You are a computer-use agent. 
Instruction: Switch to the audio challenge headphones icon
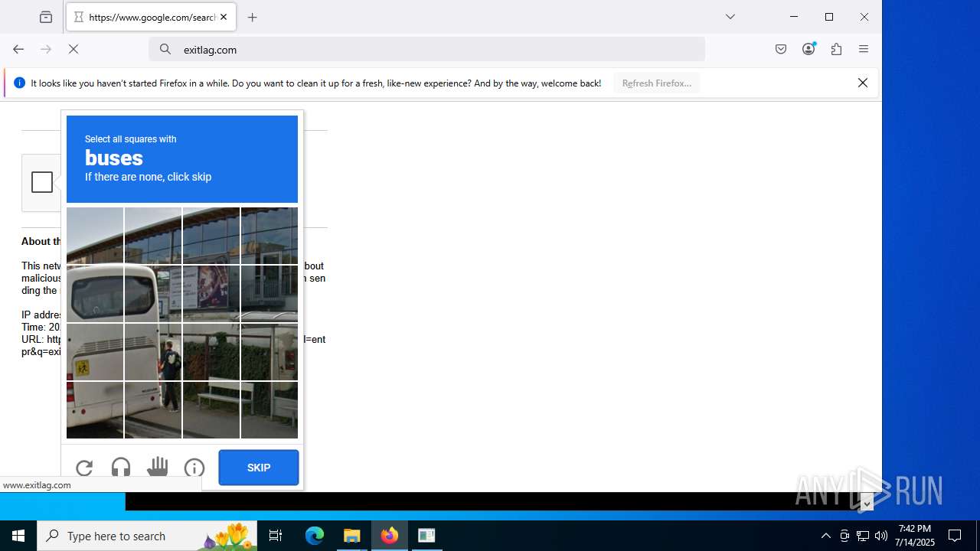point(121,468)
